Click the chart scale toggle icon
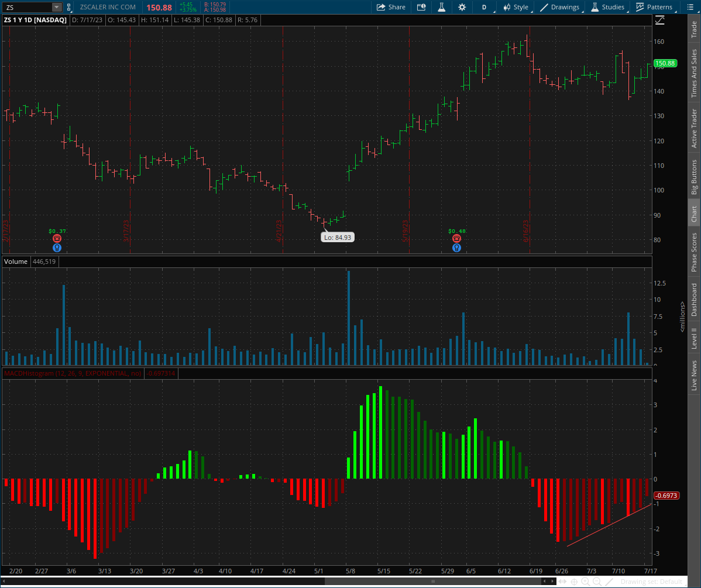This screenshot has width=701, height=588. (x=660, y=20)
